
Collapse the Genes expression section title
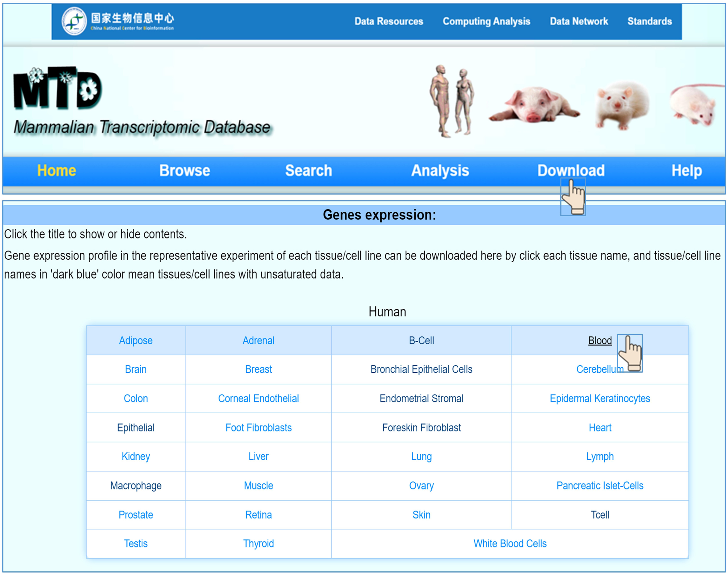(x=379, y=215)
